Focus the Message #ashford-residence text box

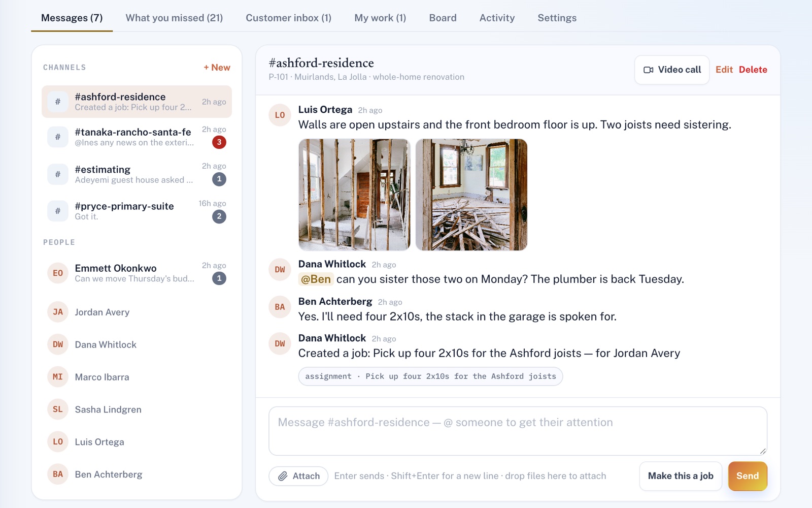point(518,431)
